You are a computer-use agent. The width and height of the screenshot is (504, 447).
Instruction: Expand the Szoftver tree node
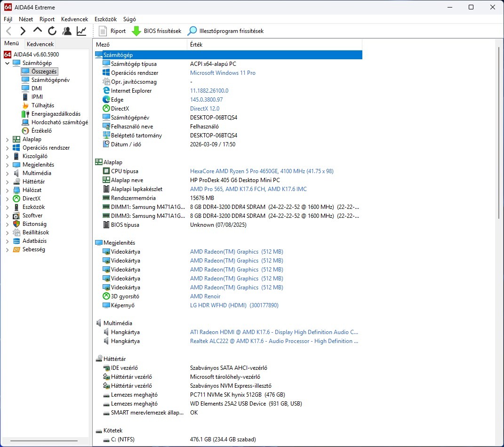click(7, 216)
